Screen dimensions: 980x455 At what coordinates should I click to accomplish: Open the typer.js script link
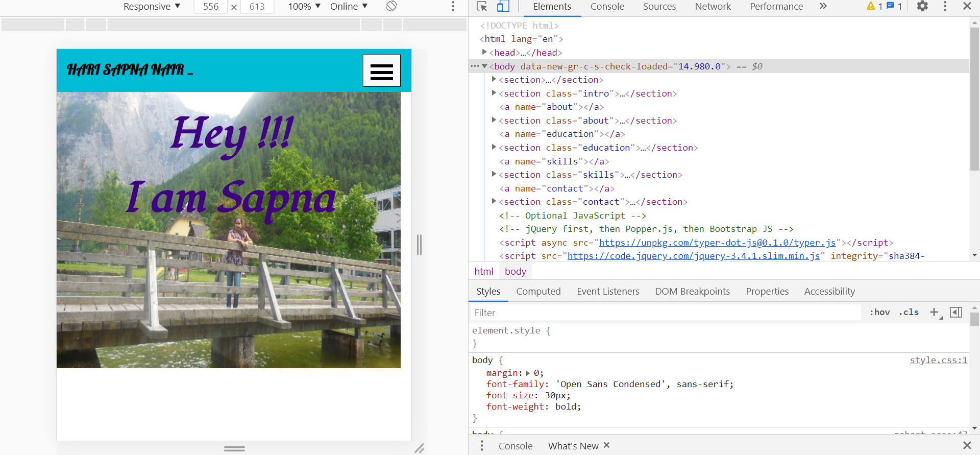coord(717,243)
